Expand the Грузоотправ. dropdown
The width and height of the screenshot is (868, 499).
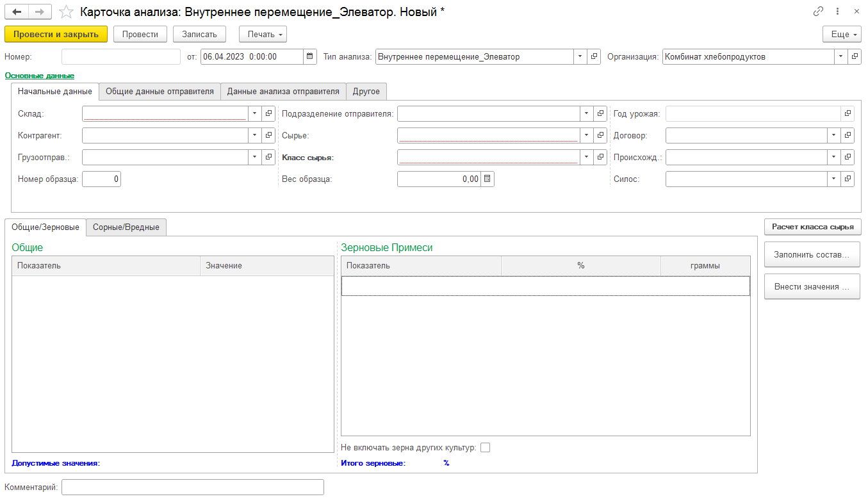point(255,157)
